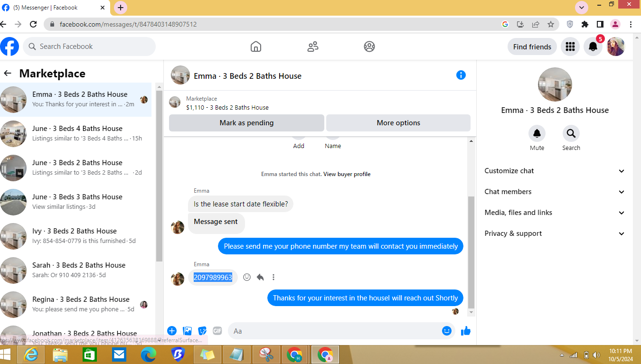Send a thumbs-up like
Screen dimensions: 641x364
[466, 331]
